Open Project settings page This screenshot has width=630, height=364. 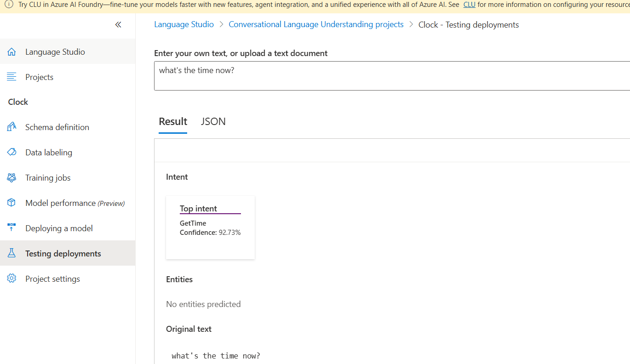tap(68, 279)
